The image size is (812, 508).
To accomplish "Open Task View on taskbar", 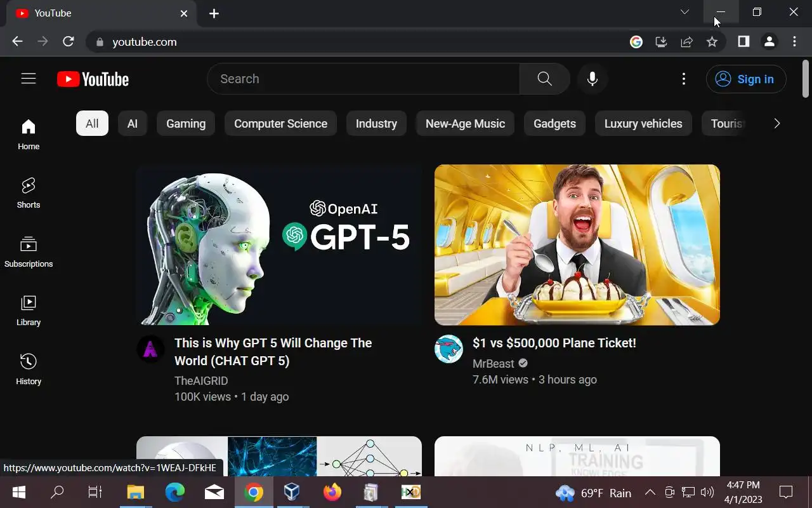I will 95,492.
